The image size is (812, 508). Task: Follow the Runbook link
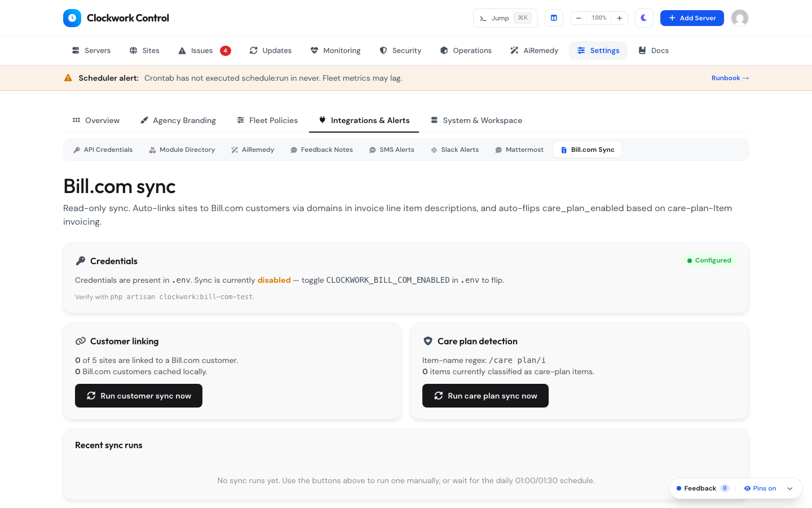[730, 78]
